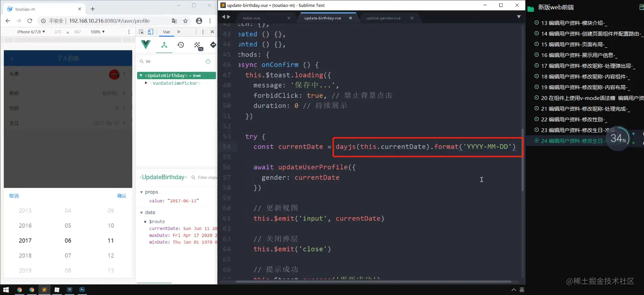Screen dimensions: 644x295
Task: Close the toutiao-m browser tab
Action: 80,9
